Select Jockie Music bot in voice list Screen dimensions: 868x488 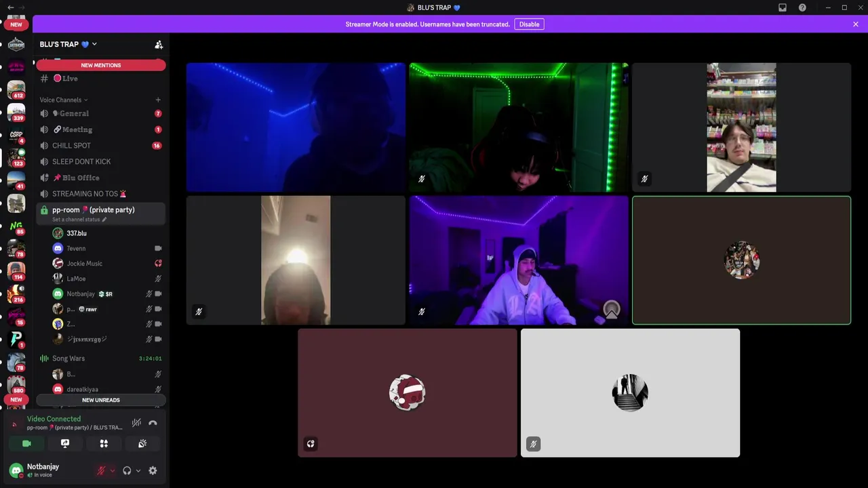click(x=107, y=264)
